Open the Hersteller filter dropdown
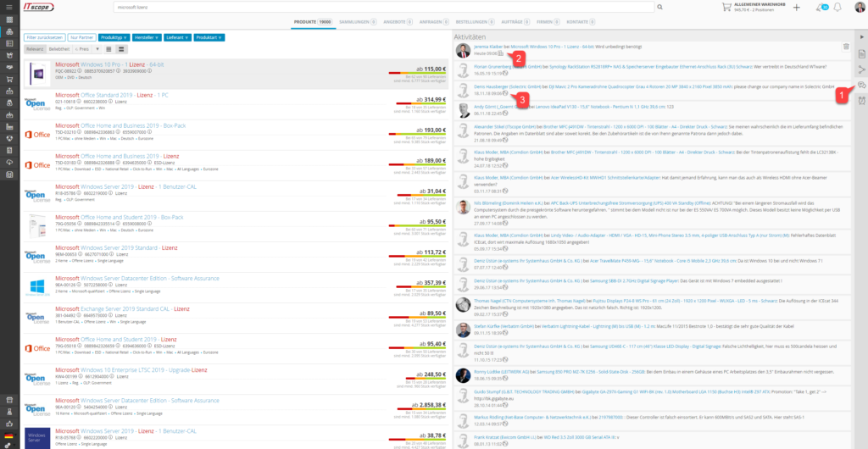 pyautogui.click(x=147, y=37)
